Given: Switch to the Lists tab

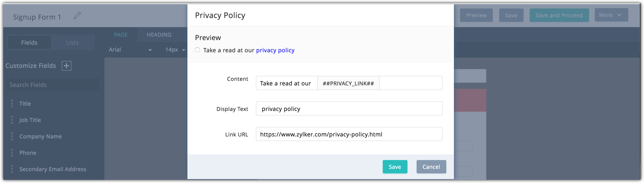Looking at the screenshot, I should (72, 43).
